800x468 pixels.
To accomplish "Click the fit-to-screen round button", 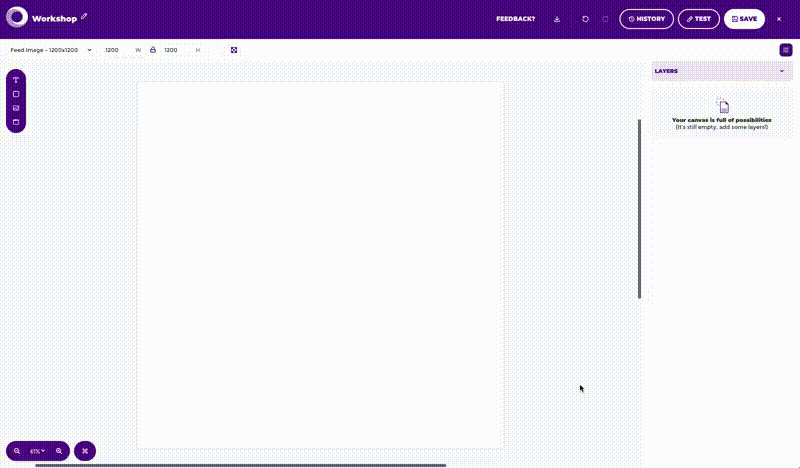I will pyautogui.click(x=85, y=451).
